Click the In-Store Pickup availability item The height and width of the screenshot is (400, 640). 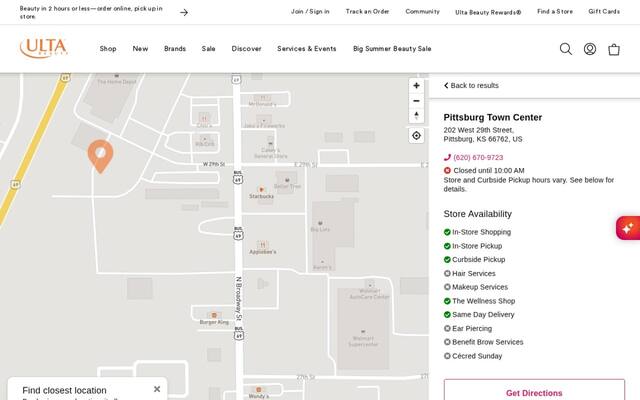click(473, 246)
